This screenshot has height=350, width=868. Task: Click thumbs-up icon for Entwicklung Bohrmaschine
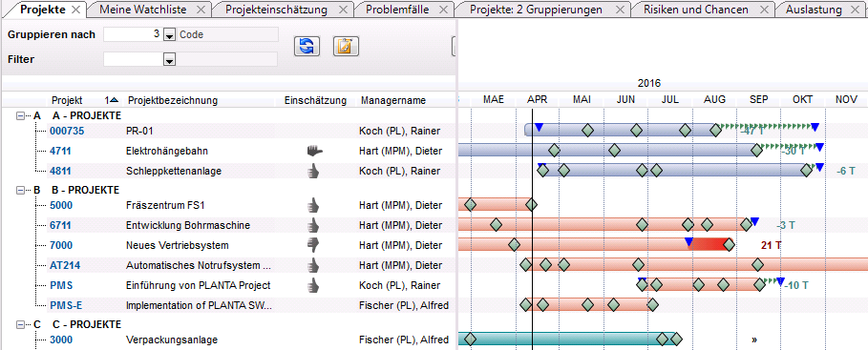[x=314, y=225]
